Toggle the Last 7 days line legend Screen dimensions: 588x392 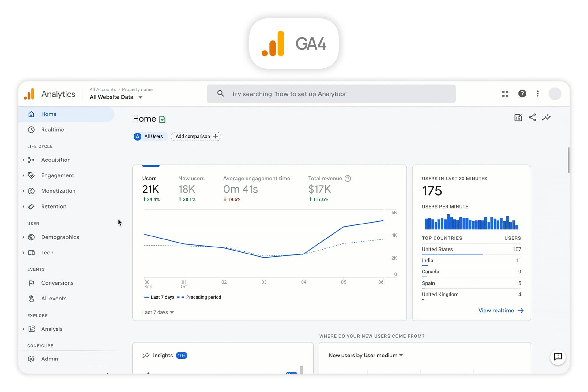[159, 297]
